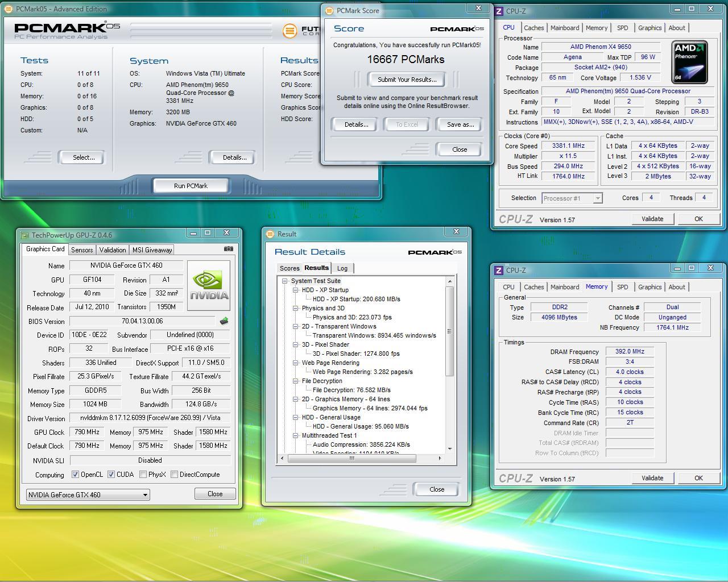This screenshot has height=582, width=728.
Task: Switch to the Sensors tab in GPU-Z
Action: click(82, 250)
